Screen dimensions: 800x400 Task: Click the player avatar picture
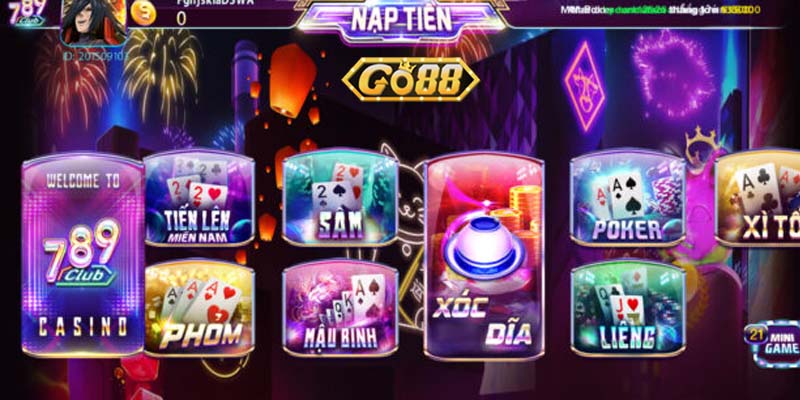tap(93, 22)
